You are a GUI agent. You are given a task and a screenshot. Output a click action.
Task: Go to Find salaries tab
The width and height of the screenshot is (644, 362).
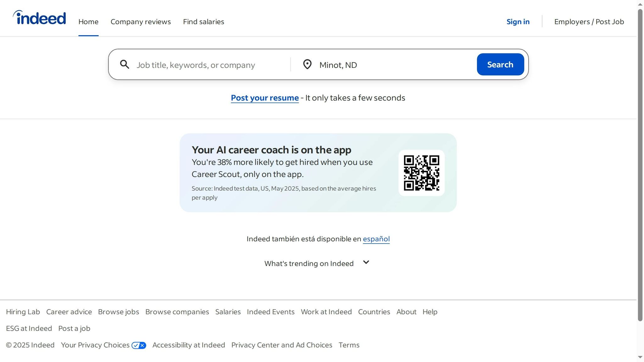coord(203,22)
